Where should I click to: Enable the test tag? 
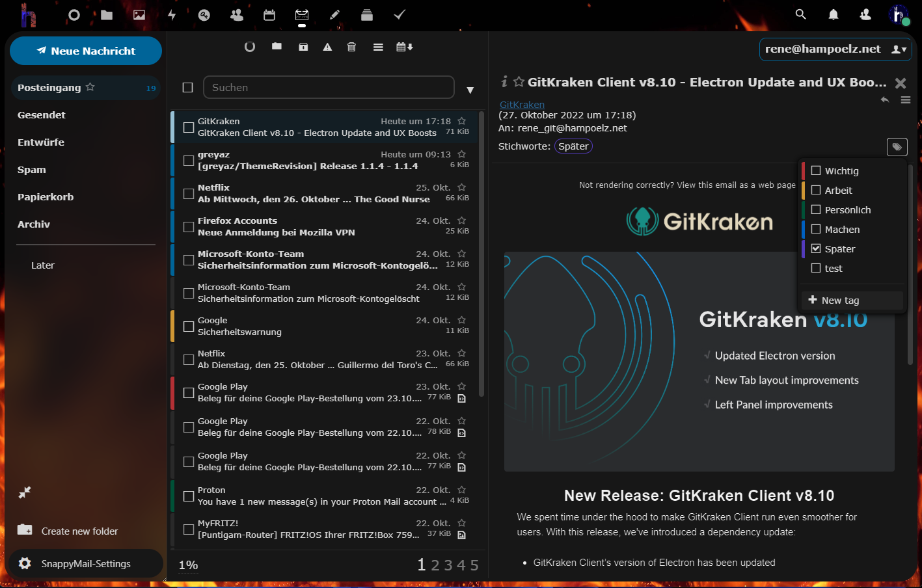point(816,268)
